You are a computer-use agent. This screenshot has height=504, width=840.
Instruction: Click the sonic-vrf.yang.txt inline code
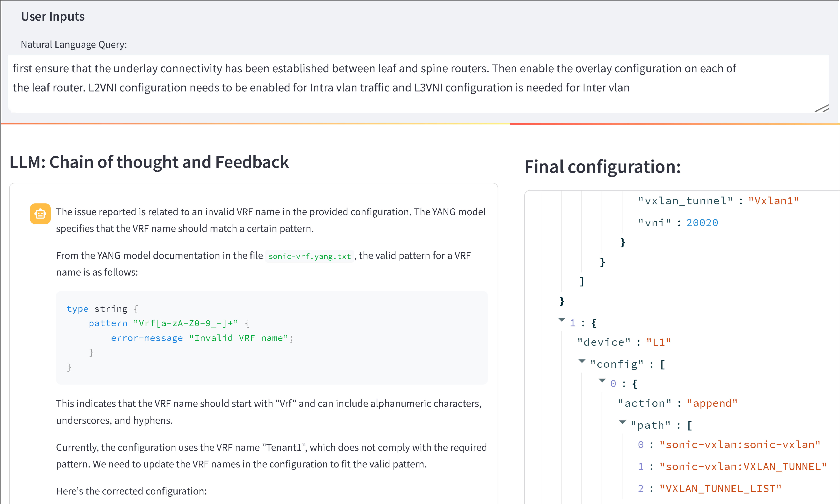pos(309,256)
